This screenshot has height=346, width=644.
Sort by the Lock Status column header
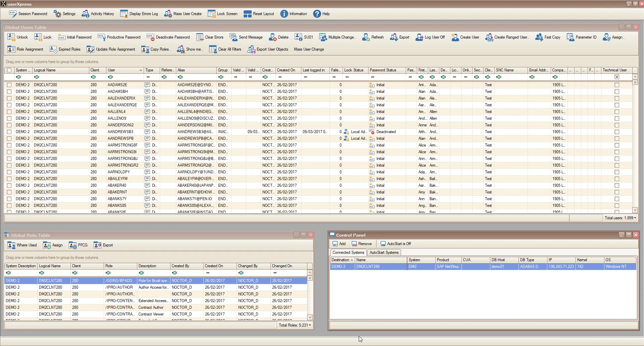(355, 70)
